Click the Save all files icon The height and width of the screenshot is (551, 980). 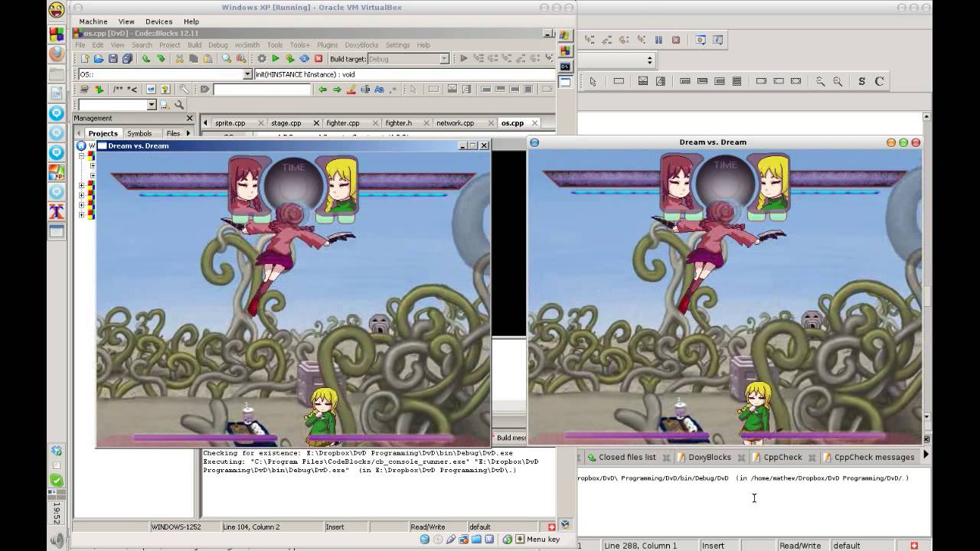(127, 59)
